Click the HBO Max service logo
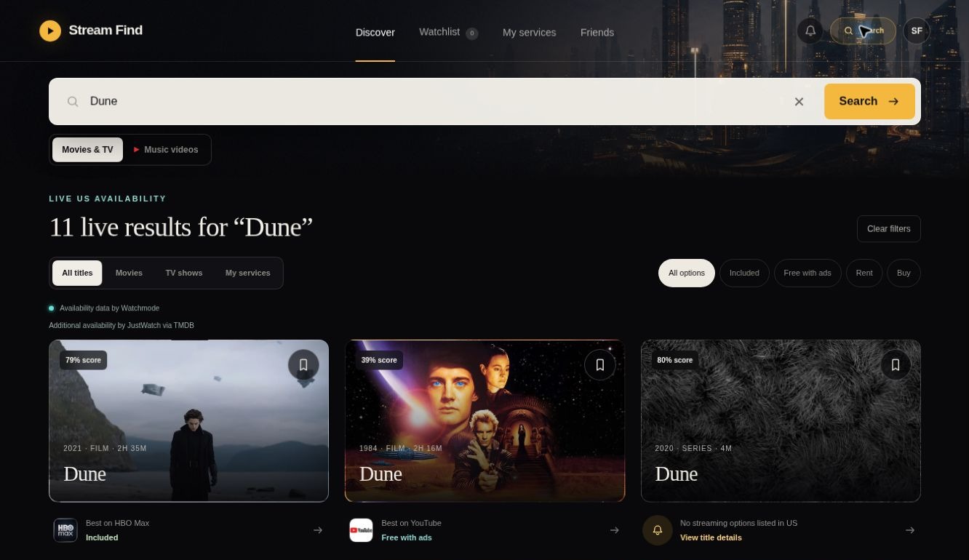Screen dimensions: 969x560 coord(65,530)
